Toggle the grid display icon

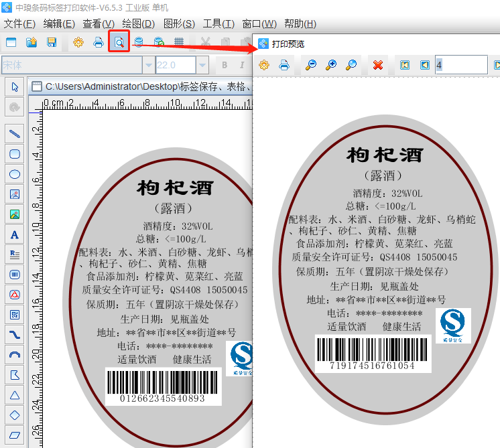(x=179, y=42)
